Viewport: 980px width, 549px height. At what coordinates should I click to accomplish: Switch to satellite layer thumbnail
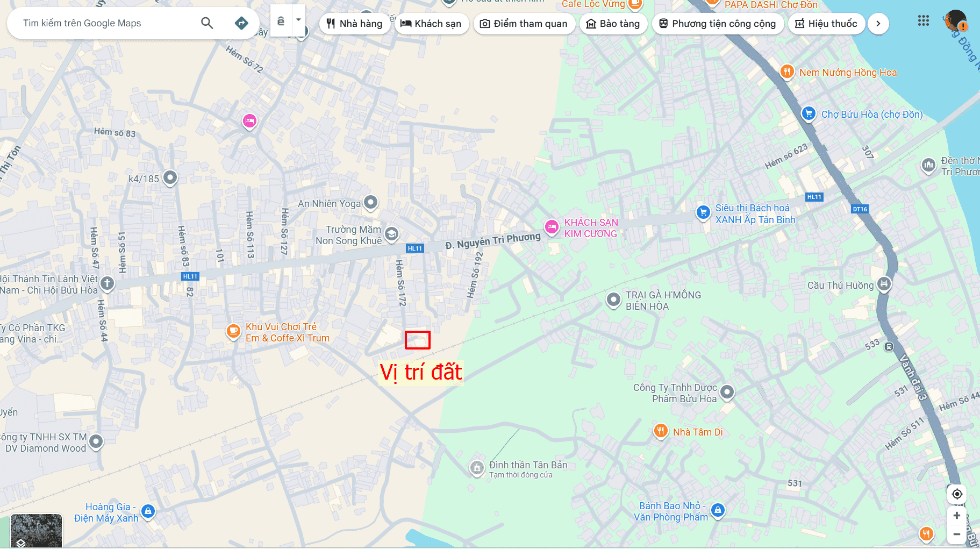(36, 530)
